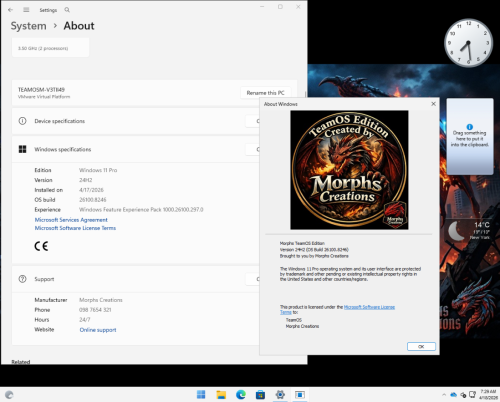The width and height of the screenshot is (500, 402).
Task: Show hidden tray icons chevron
Action: point(444,395)
